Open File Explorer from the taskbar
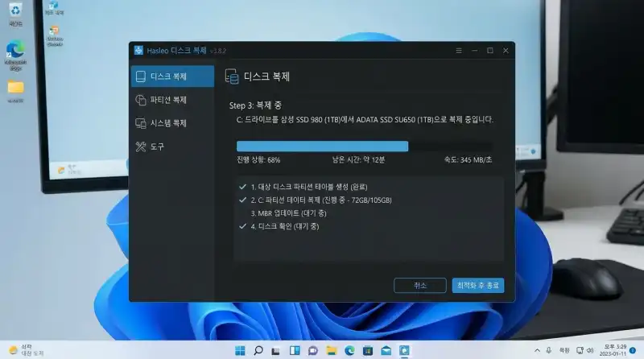The height and width of the screenshot is (359, 644). (332, 350)
